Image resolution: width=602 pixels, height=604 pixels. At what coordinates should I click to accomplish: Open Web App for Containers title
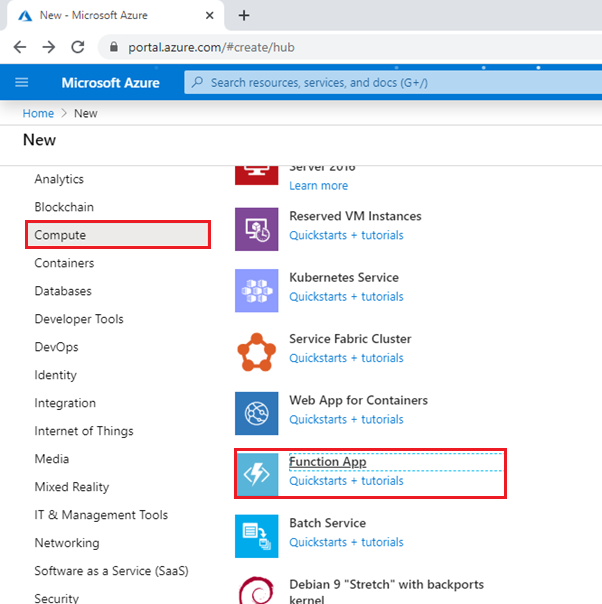(358, 400)
